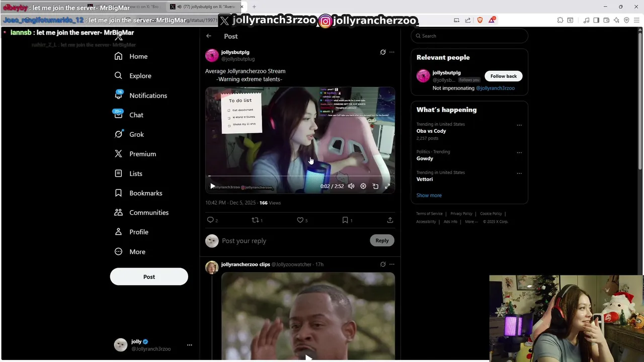Reply to the post via comment icon

[210, 220]
